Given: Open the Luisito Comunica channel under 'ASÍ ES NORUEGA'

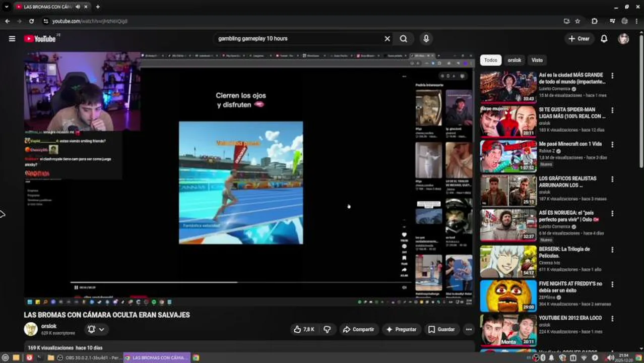Looking at the screenshot, I should coord(554,226).
